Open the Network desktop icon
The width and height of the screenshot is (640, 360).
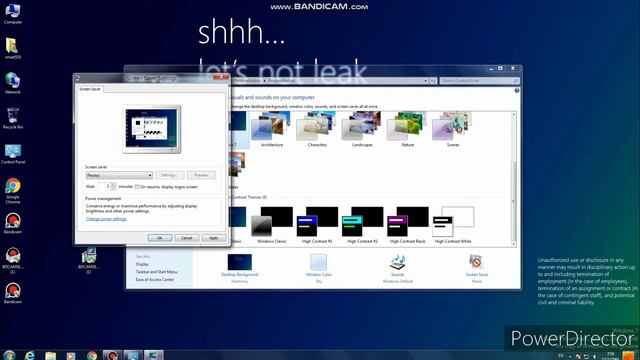tap(13, 83)
